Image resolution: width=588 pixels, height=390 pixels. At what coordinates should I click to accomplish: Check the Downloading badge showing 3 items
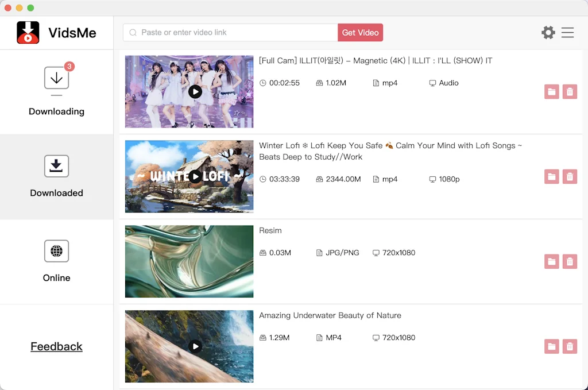(x=69, y=67)
